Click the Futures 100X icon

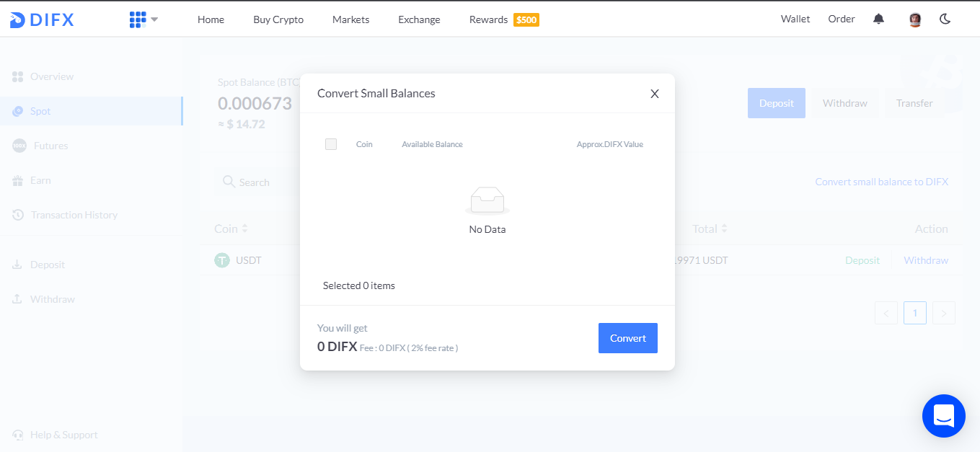click(x=19, y=146)
